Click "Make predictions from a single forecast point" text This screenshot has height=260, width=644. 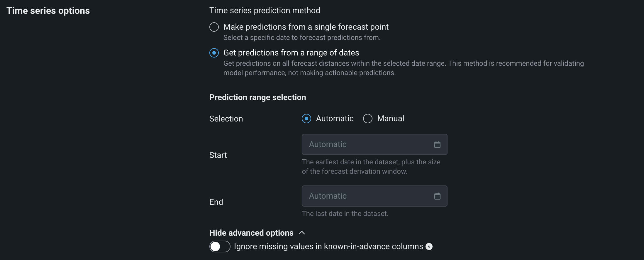(306, 27)
